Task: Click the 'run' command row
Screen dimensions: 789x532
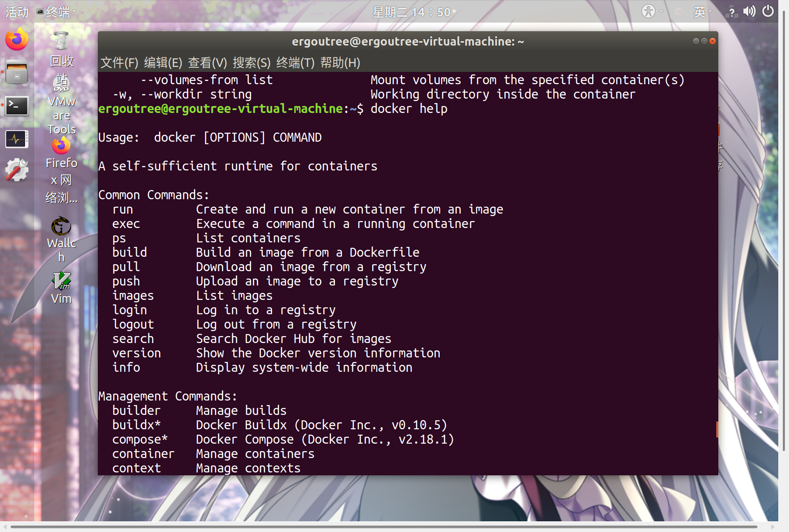Action: tap(308, 210)
